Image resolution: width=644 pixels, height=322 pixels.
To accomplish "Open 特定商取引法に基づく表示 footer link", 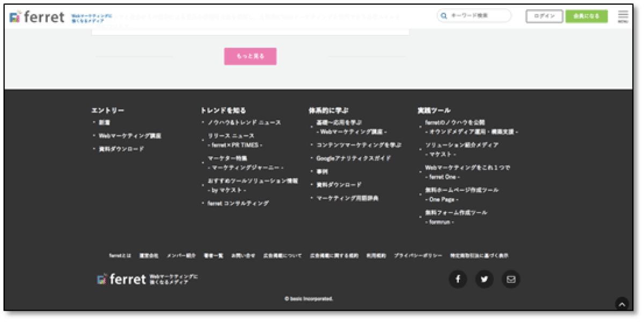I will tap(479, 256).
